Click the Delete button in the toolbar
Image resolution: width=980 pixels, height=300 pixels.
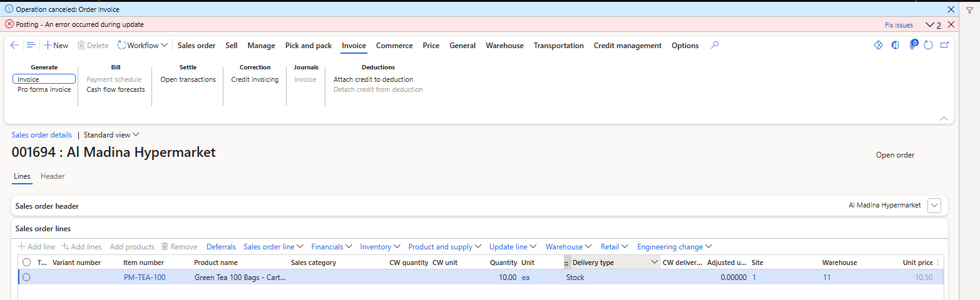(x=93, y=46)
